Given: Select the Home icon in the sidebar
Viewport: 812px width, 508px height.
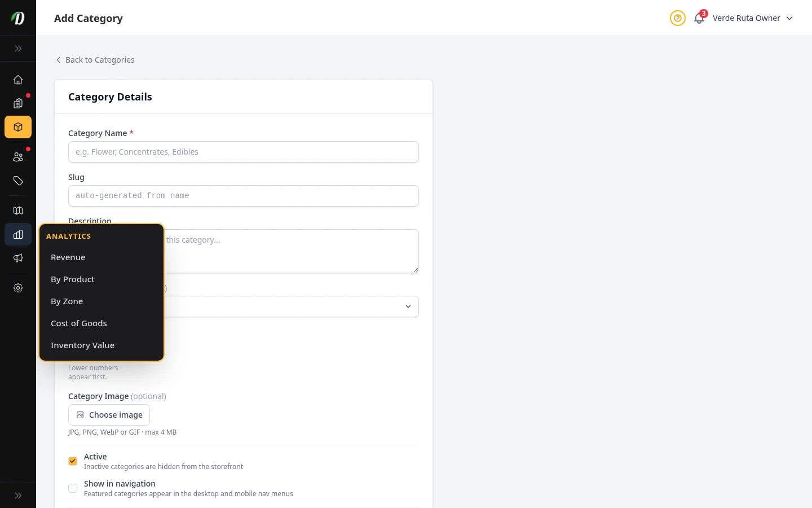Looking at the screenshot, I should 18,80.
